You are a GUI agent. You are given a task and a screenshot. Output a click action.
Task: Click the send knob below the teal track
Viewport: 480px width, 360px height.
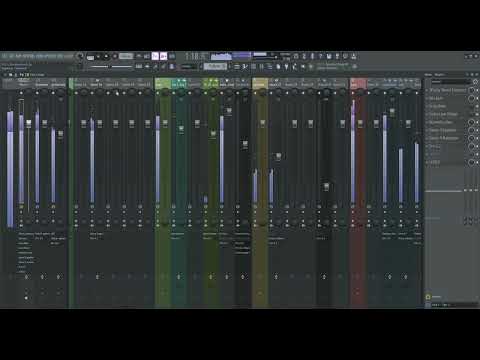click(179, 277)
